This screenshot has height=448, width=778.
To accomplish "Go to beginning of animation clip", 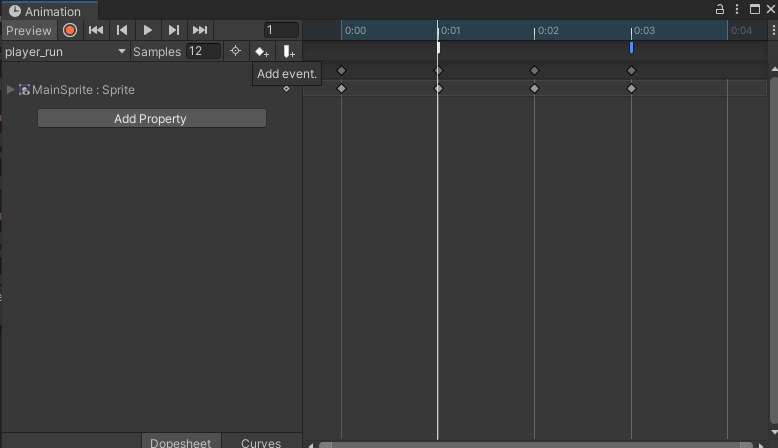I will point(96,30).
